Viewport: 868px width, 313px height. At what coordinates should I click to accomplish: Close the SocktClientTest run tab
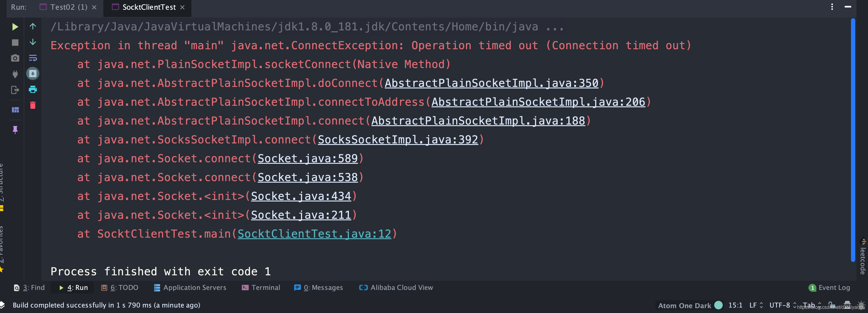coord(182,7)
